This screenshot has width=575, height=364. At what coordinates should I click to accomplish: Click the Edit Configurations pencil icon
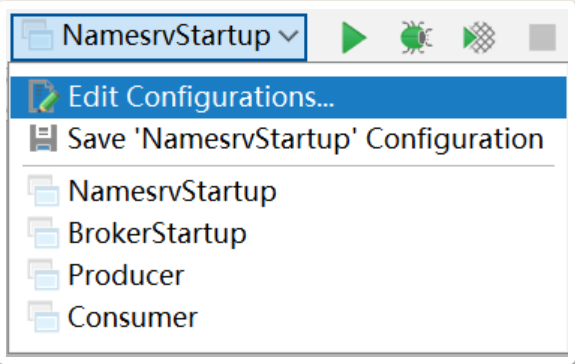pos(43,96)
